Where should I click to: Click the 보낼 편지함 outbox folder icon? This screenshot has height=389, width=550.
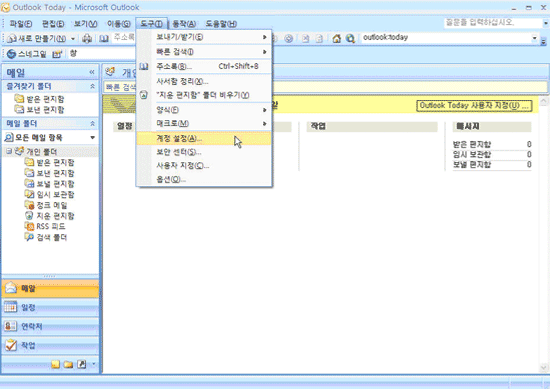[29, 183]
